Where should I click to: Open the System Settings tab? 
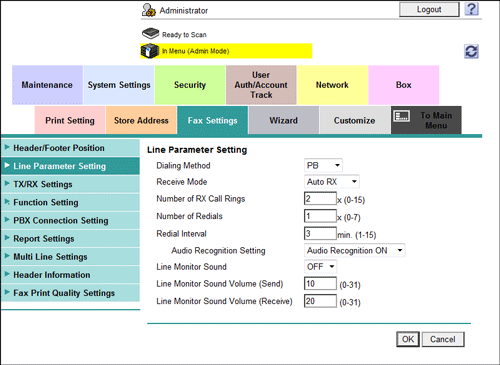(119, 85)
